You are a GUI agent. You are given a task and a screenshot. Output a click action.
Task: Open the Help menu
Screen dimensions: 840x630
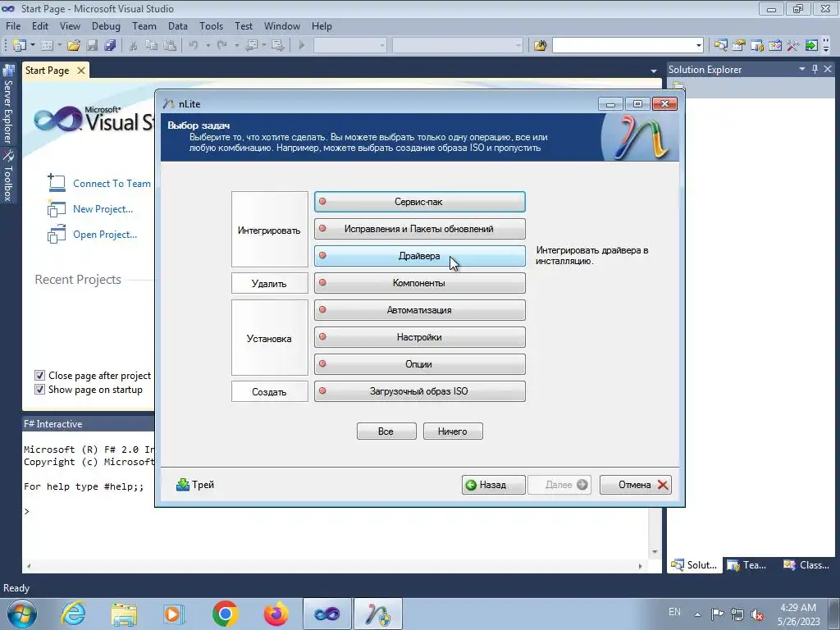coord(322,25)
